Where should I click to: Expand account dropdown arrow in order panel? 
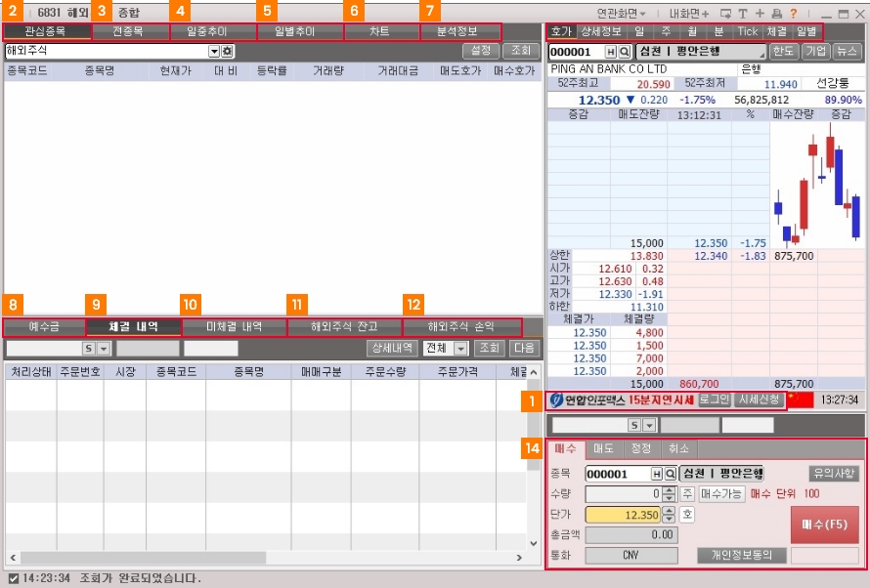click(649, 425)
